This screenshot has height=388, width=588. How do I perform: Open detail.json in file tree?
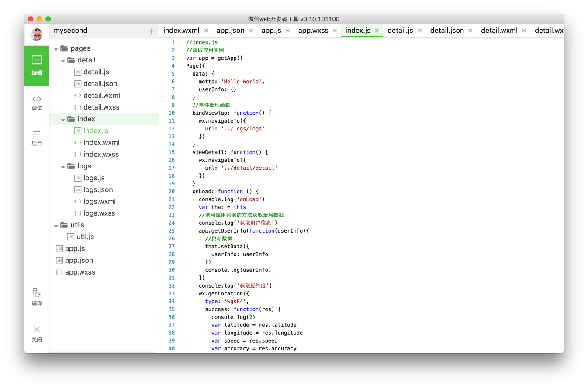[x=100, y=84]
